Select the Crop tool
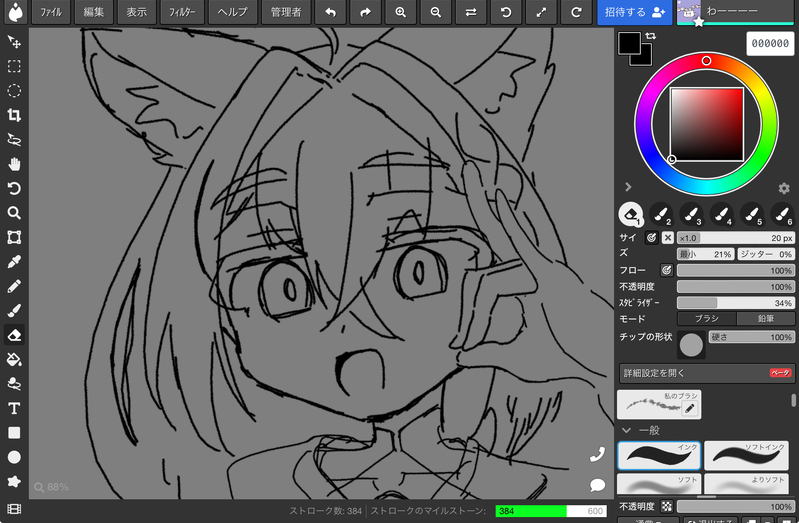The height and width of the screenshot is (523, 799). [x=14, y=115]
